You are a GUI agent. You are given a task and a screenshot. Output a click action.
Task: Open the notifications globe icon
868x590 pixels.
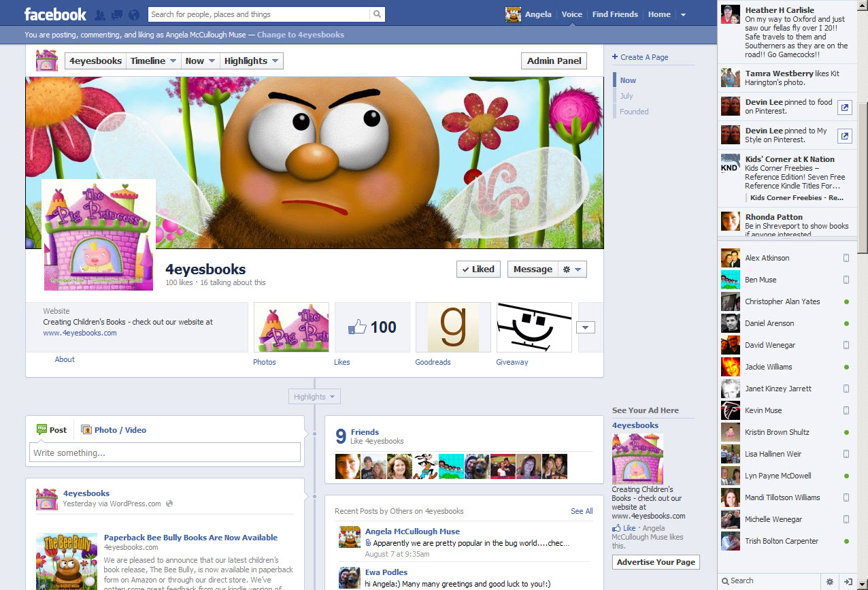133,14
